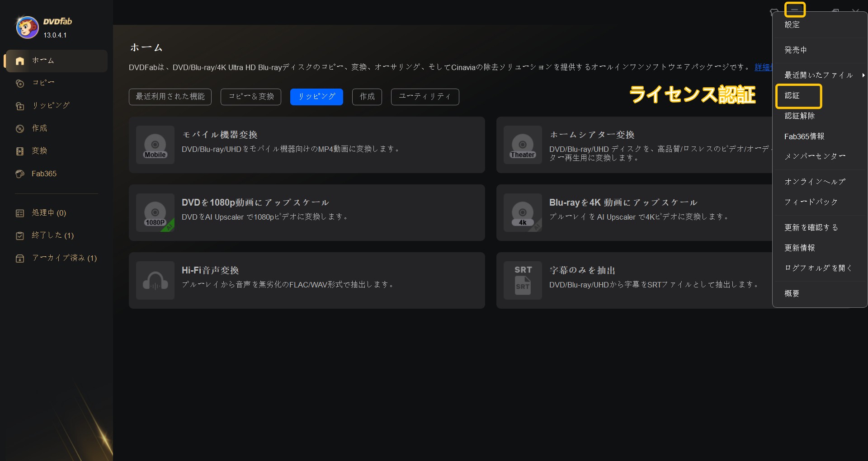
Task: Show the 処理中 (0) task list
Action: click(x=56, y=213)
